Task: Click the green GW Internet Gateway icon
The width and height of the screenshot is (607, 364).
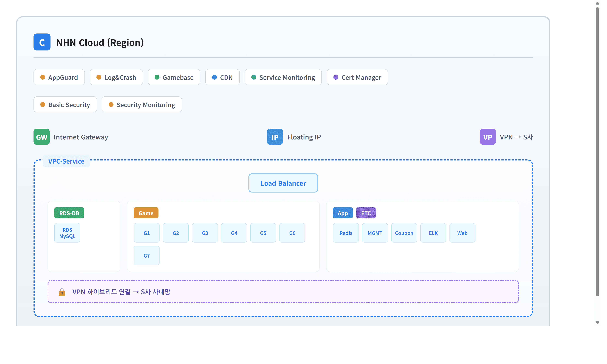Action: (41, 137)
